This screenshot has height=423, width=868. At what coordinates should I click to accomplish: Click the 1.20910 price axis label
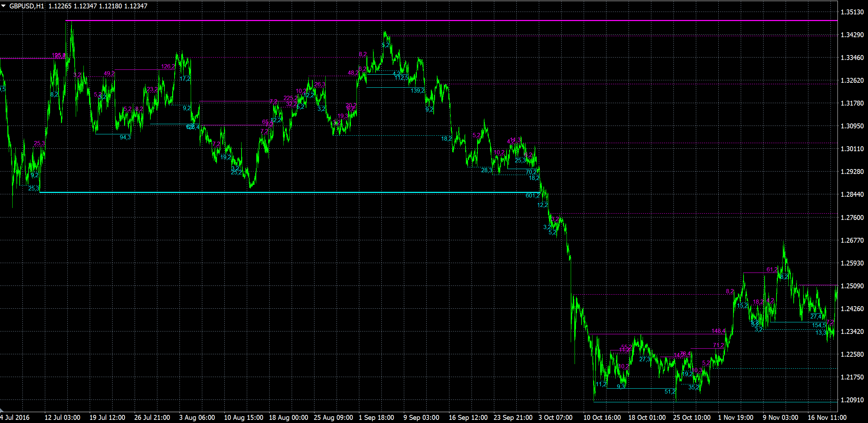[852, 400]
